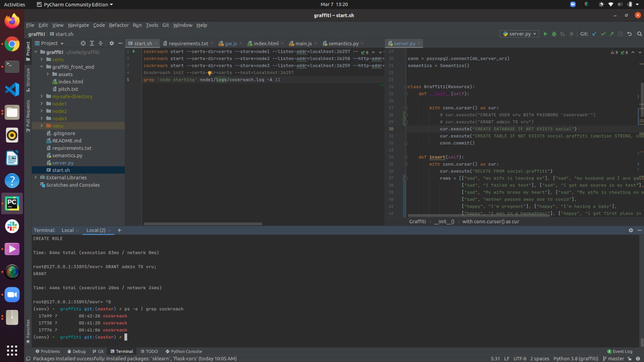Add a new terminal tab

(119, 230)
